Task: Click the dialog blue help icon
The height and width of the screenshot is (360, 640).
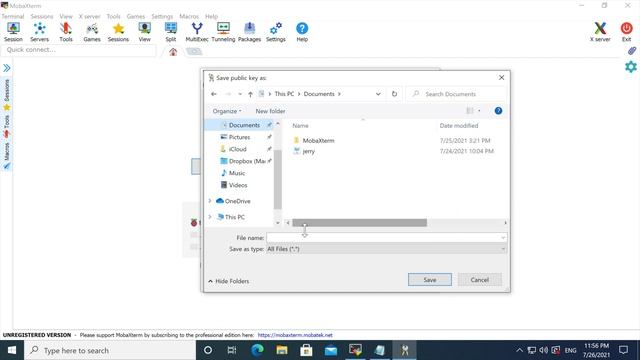Action: (x=498, y=111)
